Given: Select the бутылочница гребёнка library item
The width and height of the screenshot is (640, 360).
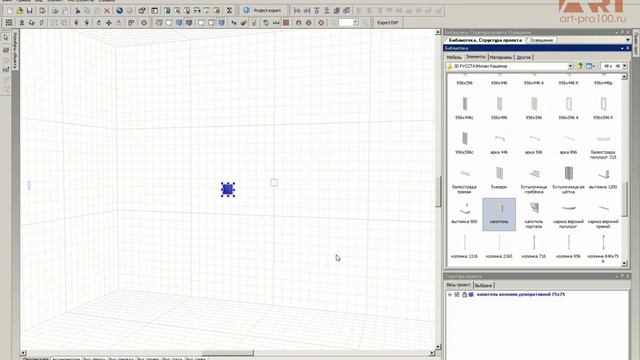Looking at the screenshot, I should click(534, 180).
